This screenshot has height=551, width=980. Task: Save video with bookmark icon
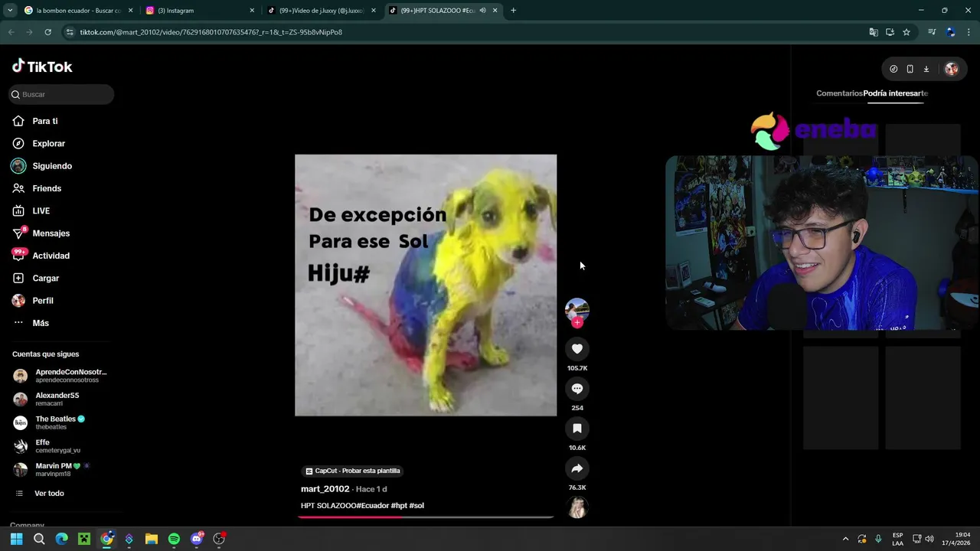[577, 429]
